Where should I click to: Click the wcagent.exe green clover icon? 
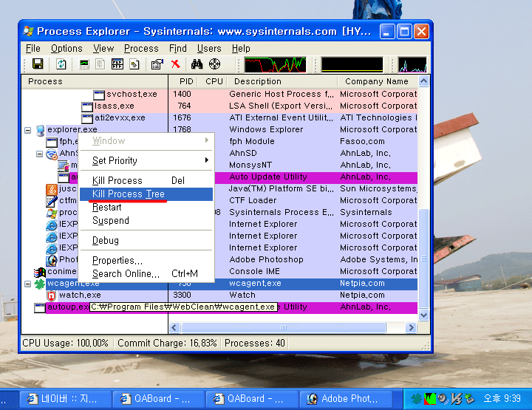(x=40, y=284)
